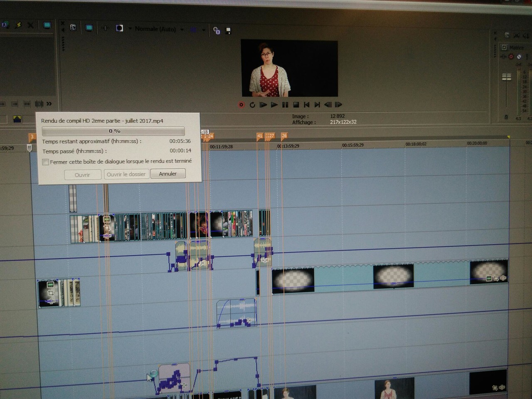Stop playback with the square stop icon
This screenshot has height=399, width=532.
point(296,105)
